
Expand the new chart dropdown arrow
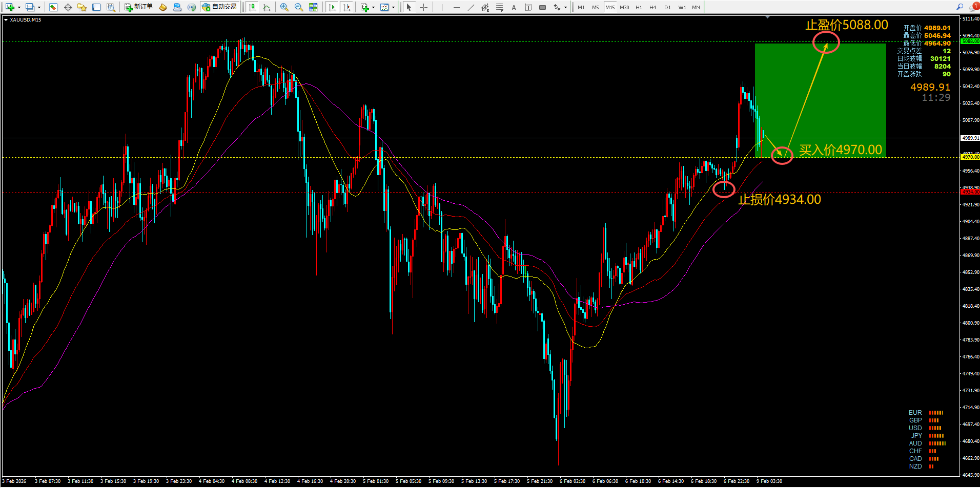pos(19,7)
